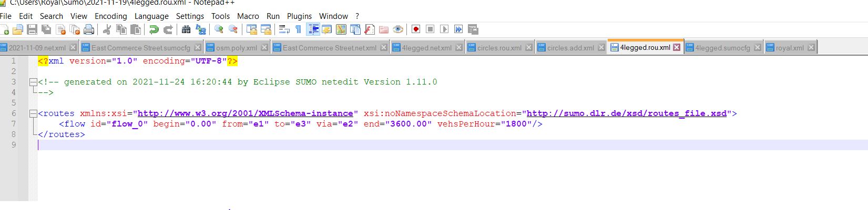Click the Open file folder icon
This screenshot has height=210, width=868.
18,29
